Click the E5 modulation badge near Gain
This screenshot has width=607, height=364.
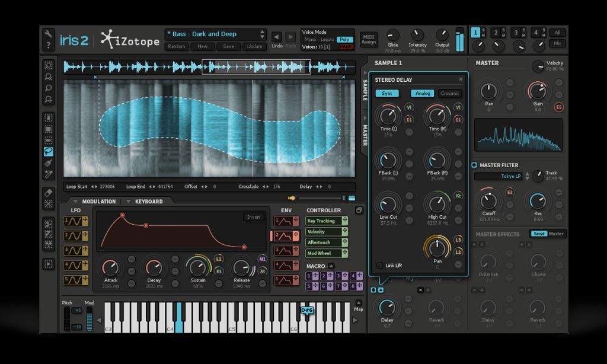coord(558,107)
